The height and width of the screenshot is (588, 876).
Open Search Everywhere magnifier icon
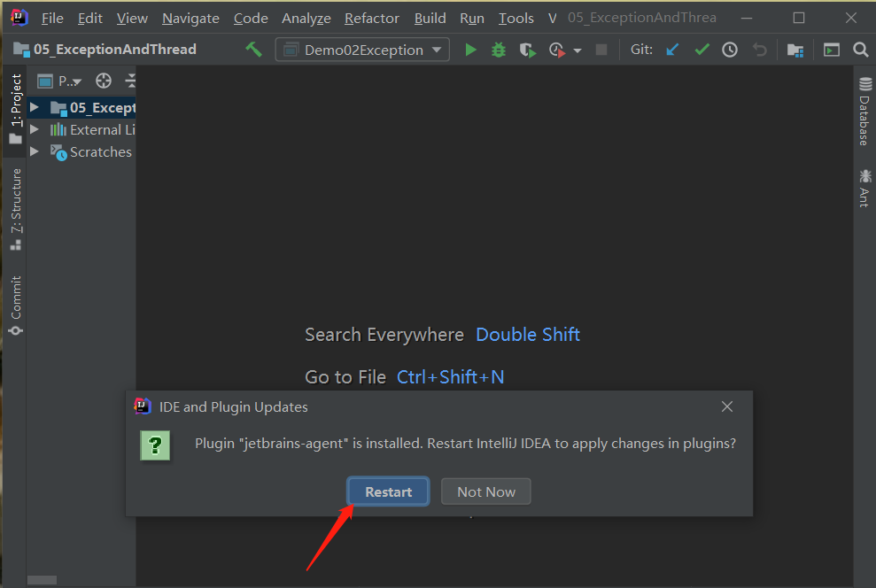tap(861, 50)
